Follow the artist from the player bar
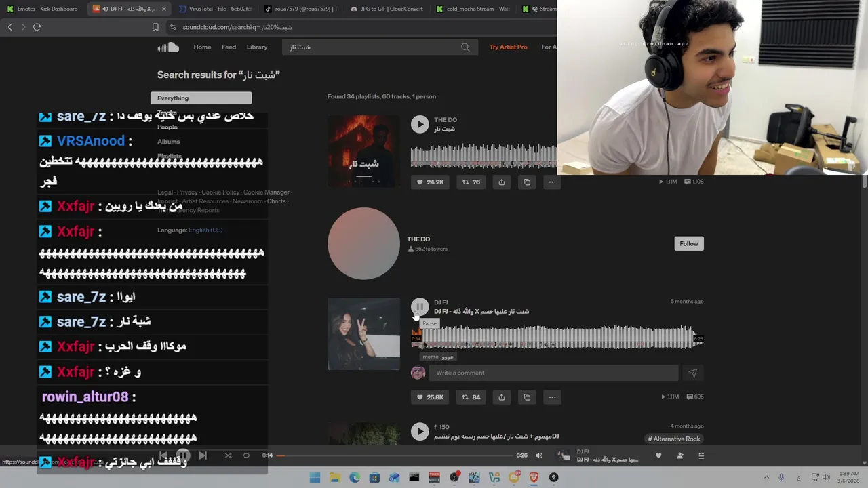Viewport: 868px width, 488px height. click(680, 455)
